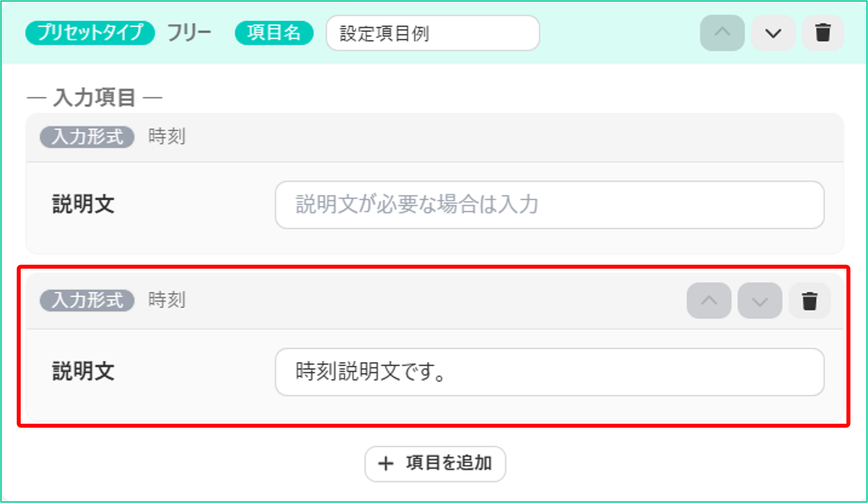Add a new item with 項目を追加 button
The image size is (868, 503).
point(435,464)
